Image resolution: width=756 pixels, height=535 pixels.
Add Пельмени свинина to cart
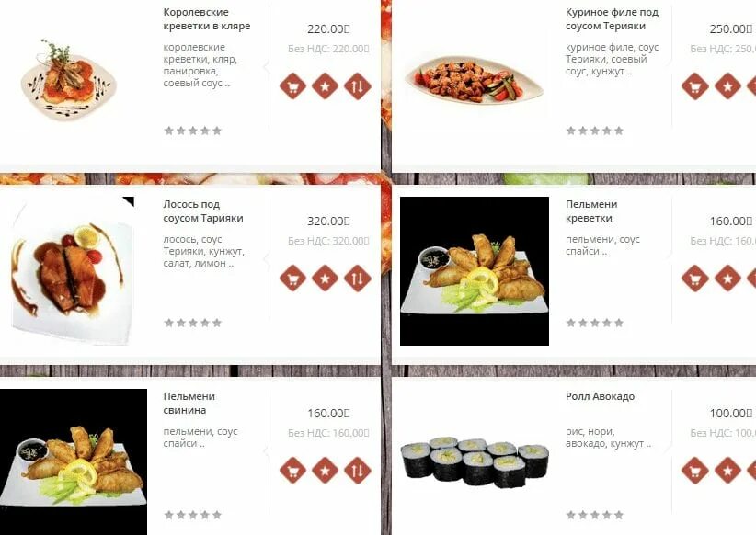(x=292, y=470)
